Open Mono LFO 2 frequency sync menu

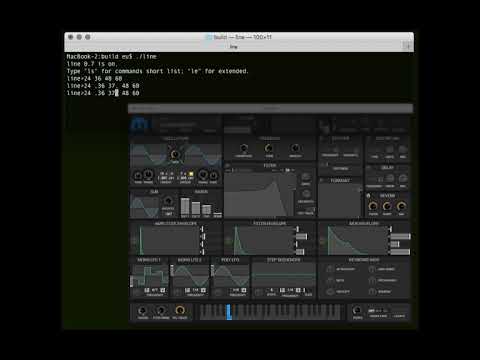click(203, 290)
